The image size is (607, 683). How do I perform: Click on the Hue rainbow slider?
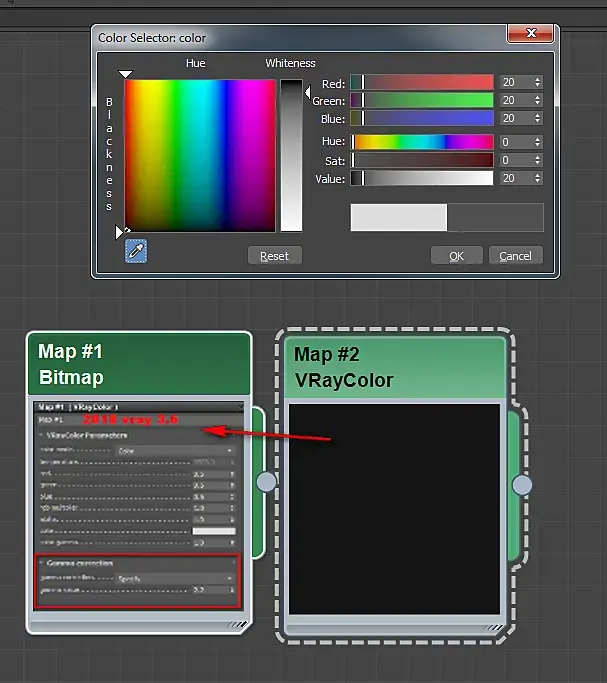coord(422,142)
